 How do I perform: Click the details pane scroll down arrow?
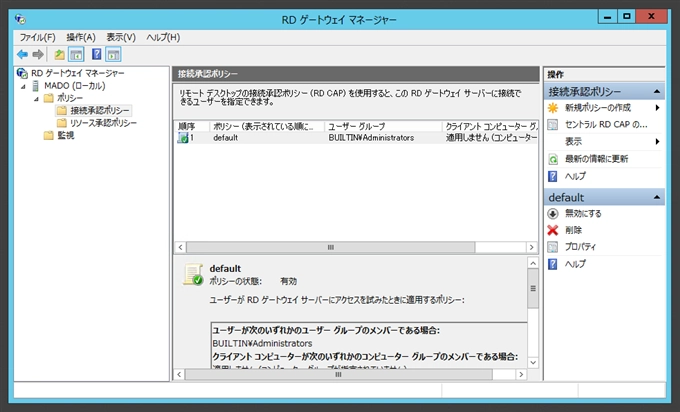coord(533,362)
